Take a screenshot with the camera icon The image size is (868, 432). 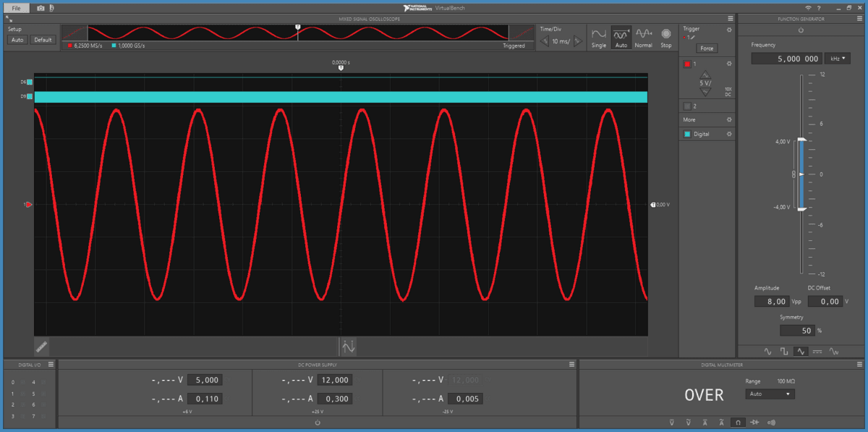pyautogui.click(x=41, y=8)
